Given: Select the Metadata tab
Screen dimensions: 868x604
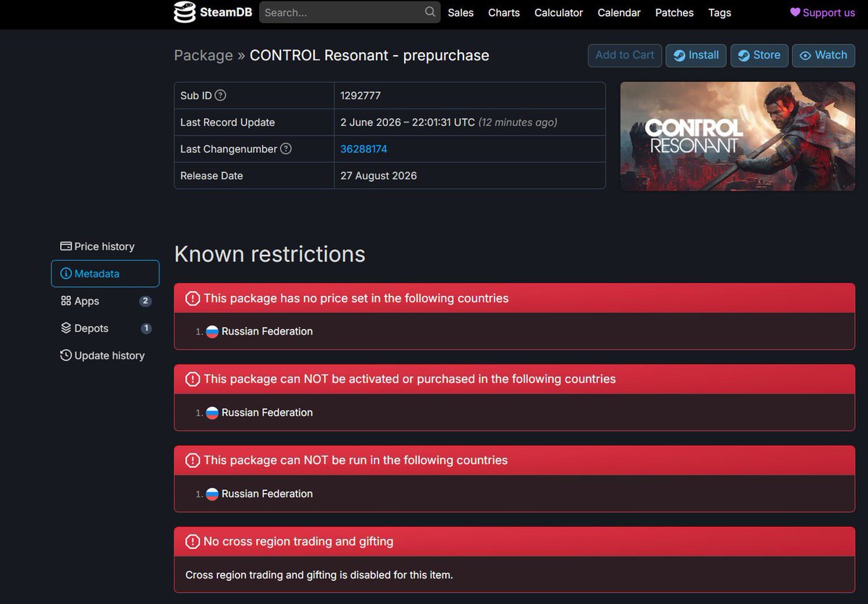Looking at the screenshot, I should pyautogui.click(x=105, y=274).
